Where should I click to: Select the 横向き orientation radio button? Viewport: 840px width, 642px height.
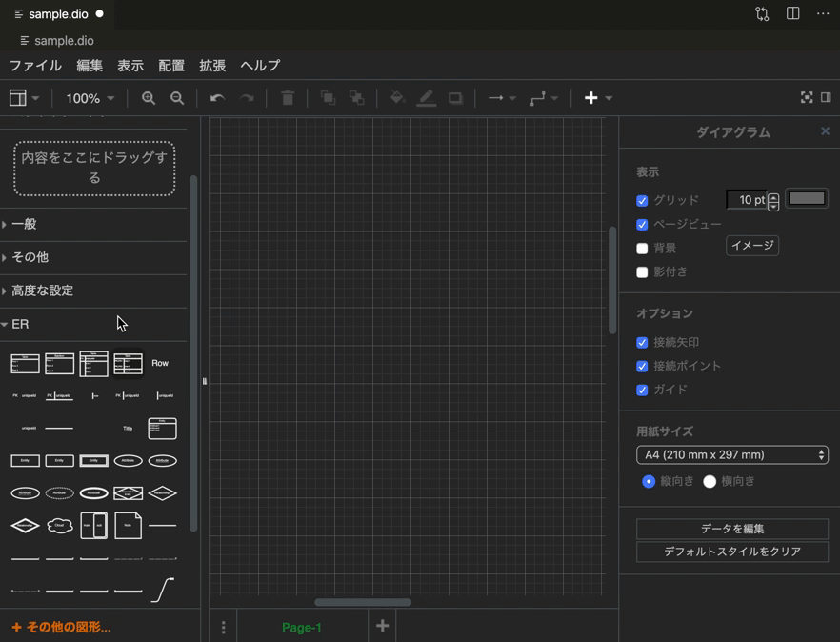(709, 481)
